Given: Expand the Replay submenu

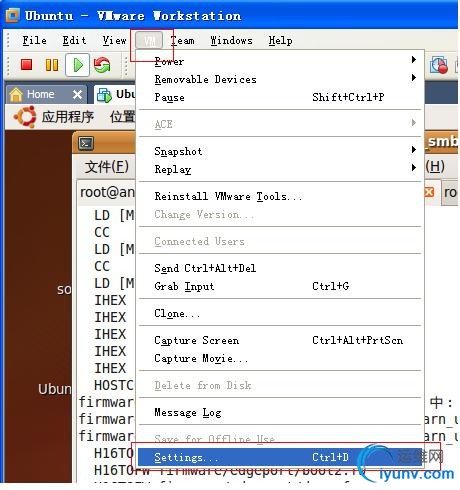Looking at the screenshot, I should click(280, 169).
